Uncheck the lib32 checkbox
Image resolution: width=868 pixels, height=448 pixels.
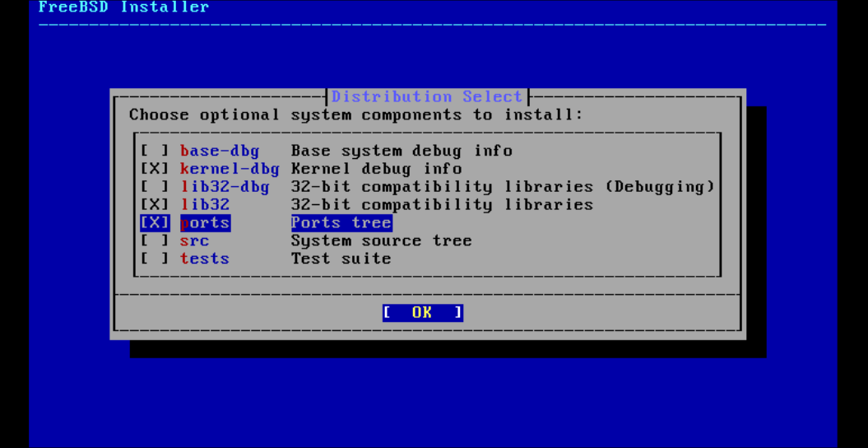(x=155, y=204)
